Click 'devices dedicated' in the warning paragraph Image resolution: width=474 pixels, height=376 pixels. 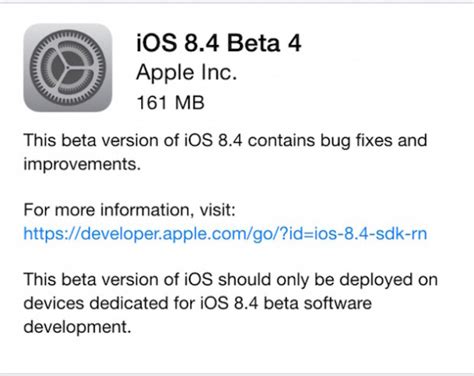click(x=96, y=303)
